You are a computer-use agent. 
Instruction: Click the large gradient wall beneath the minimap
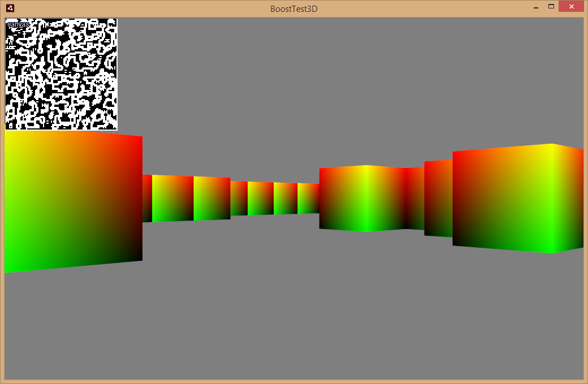click(73, 201)
